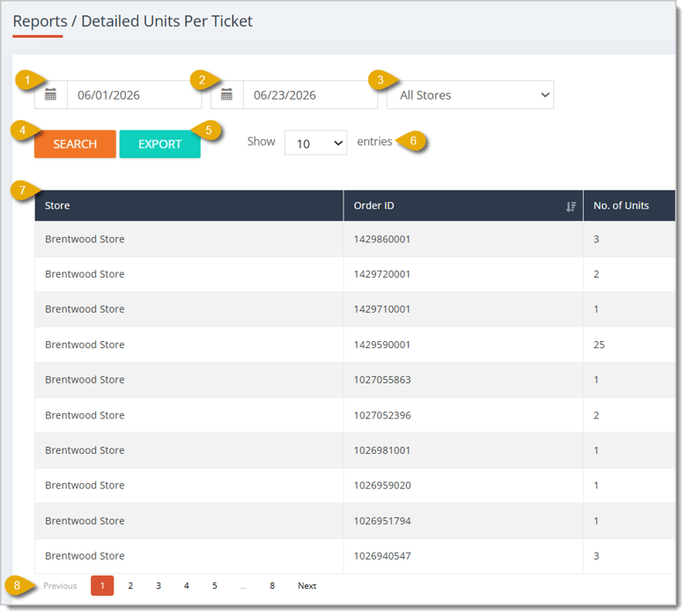This screenshot has width=687, height=616.
Task: Select current page 1 in pagination
Action: coord(102,586)
